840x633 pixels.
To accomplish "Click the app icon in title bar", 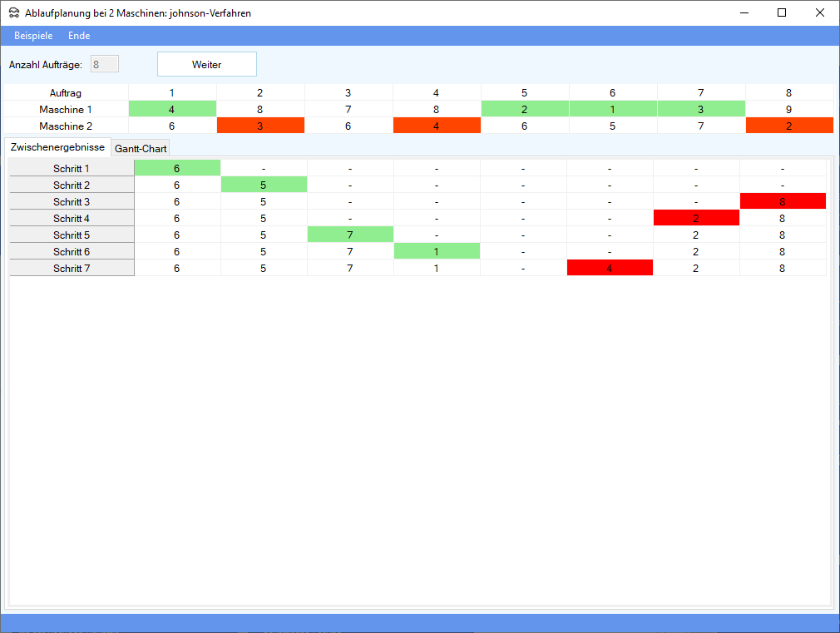I will click(14, 13).
